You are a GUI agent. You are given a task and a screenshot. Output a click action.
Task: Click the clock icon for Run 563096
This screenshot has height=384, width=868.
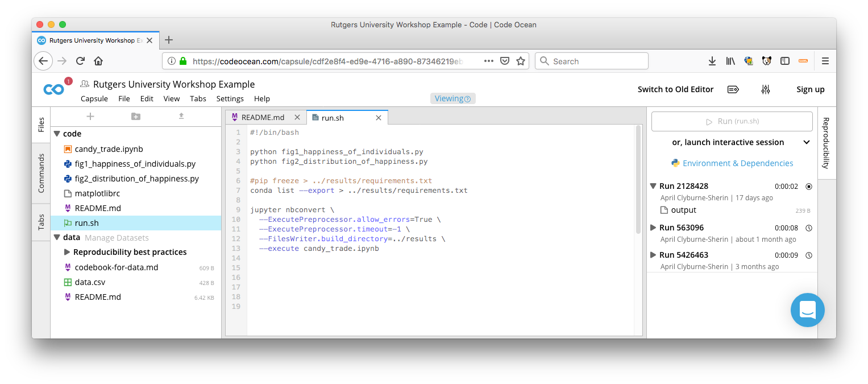tap(809, 228)
